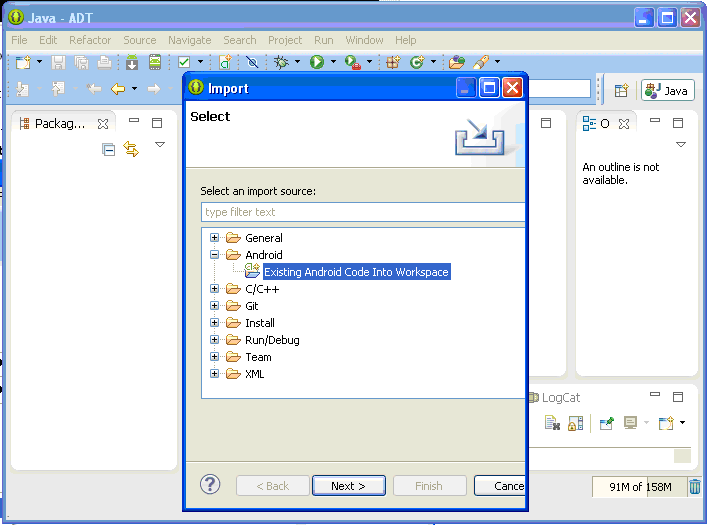Expand the Git folder node
This screenshot has height=525, width=711.
(x=214, y=306)
